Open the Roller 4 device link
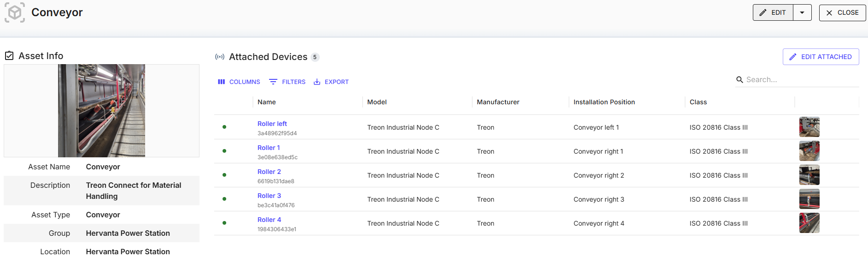 click(269, 220)
